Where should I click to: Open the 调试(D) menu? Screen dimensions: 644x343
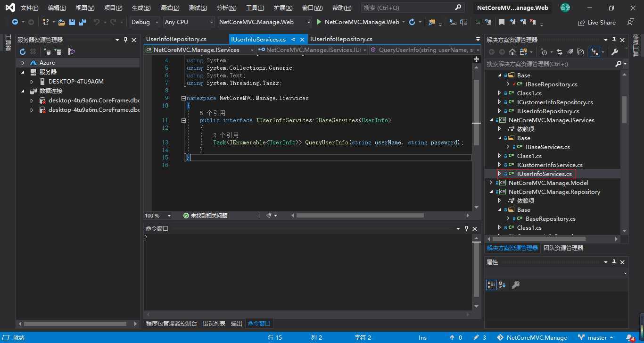coord(170,8)
